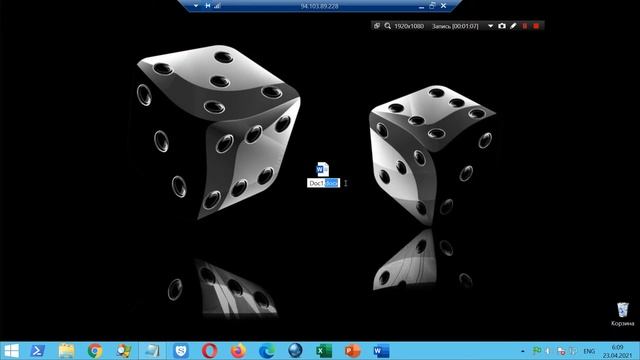640x360 pixels.
Task: Click the network tray icon with red mark
Action: tap(561, 351)
